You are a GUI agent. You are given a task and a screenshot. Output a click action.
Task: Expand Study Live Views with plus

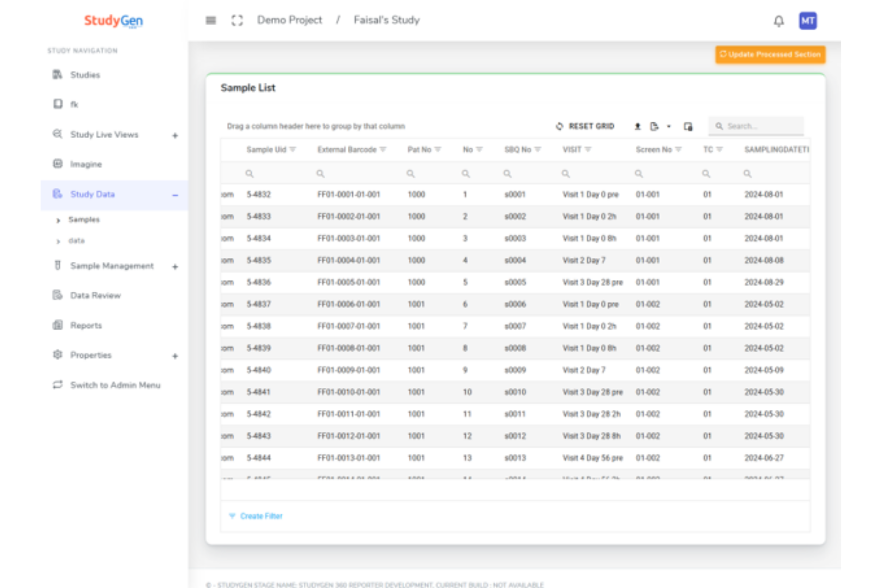(175, 136)
